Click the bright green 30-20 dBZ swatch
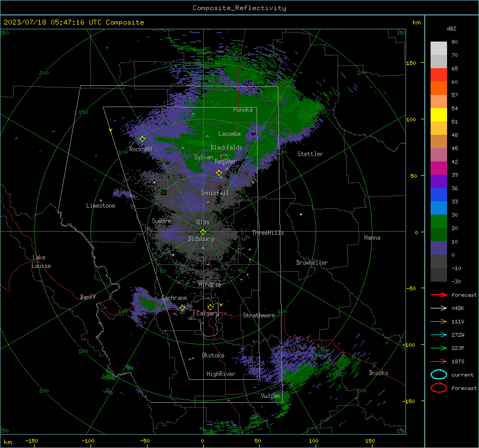Image resolution: width=479 pixels, height=448 pixels. click(439, 222)
